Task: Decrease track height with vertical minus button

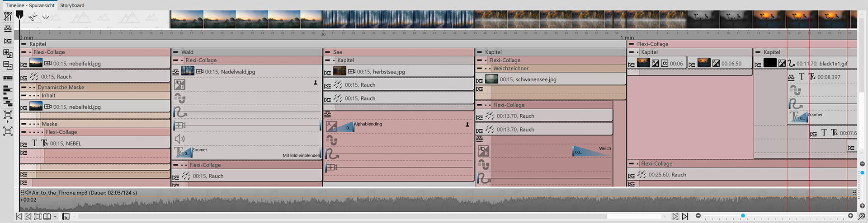Action: [862, 164]
